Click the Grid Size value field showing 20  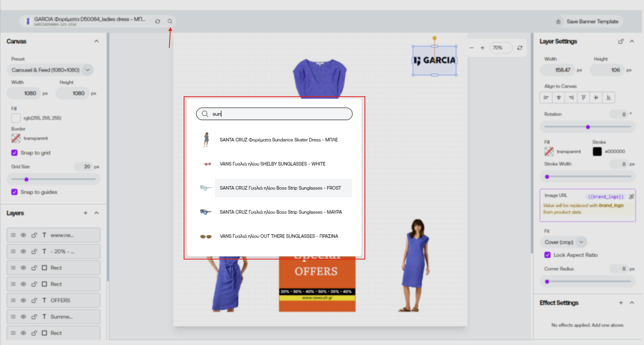(x=83, y=167)
